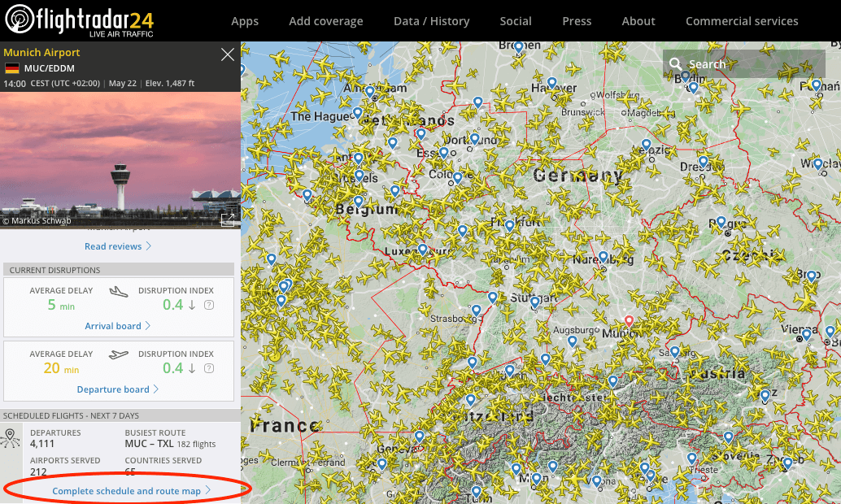Click the 'Elev. 1,487 ft' text

[x=170, y=83]
